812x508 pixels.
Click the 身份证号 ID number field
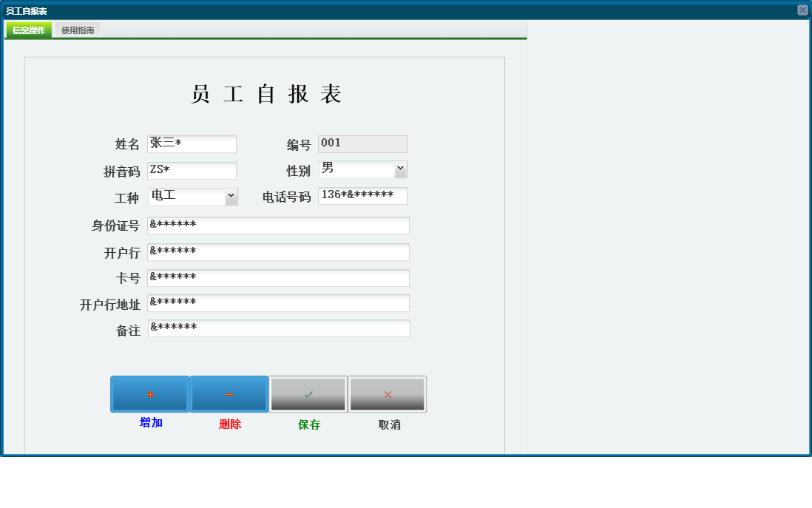[278, 225]
